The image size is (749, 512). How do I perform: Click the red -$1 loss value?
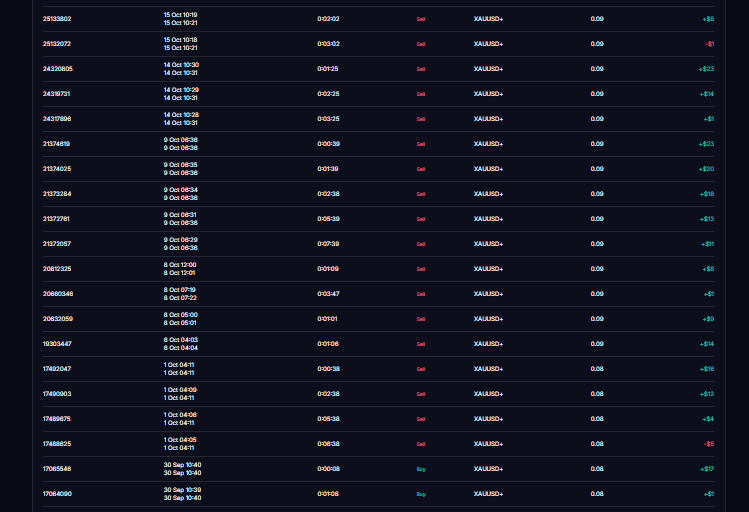click(709, 44)
